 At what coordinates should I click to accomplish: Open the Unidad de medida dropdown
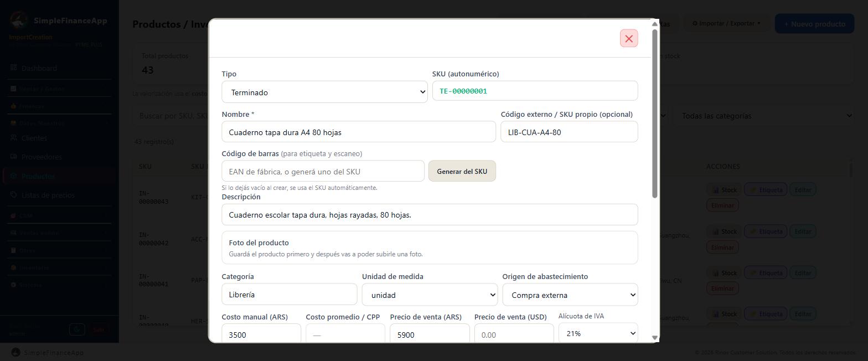430,295
